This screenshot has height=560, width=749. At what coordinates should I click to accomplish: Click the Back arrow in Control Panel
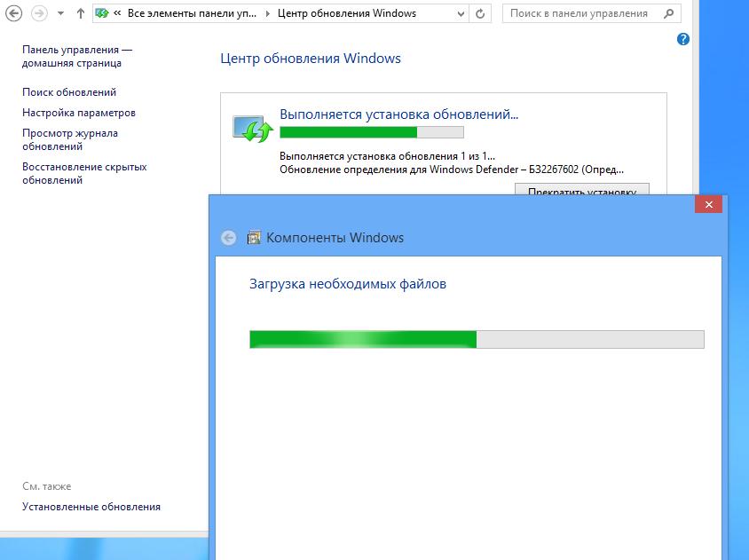pyautogui.click(x=14, y=13)
